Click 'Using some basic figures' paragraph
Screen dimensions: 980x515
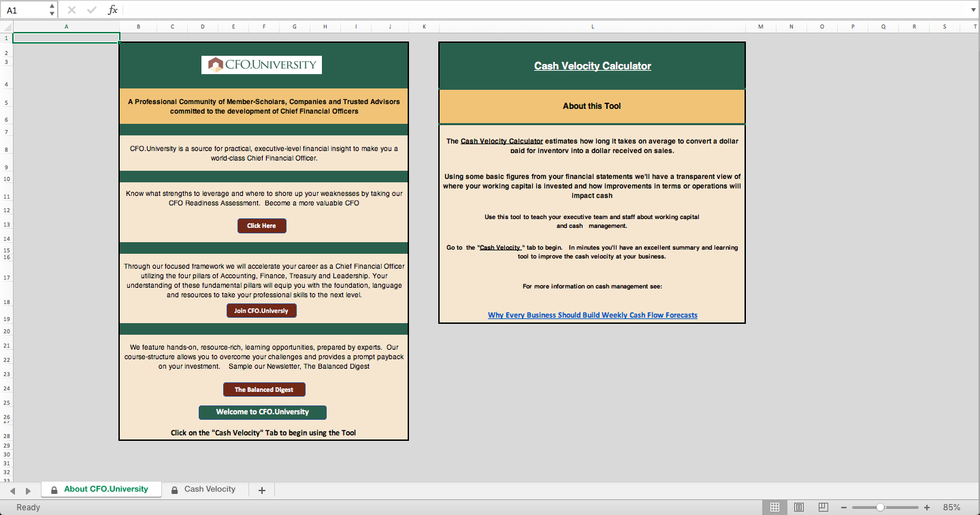coord(592,186)
